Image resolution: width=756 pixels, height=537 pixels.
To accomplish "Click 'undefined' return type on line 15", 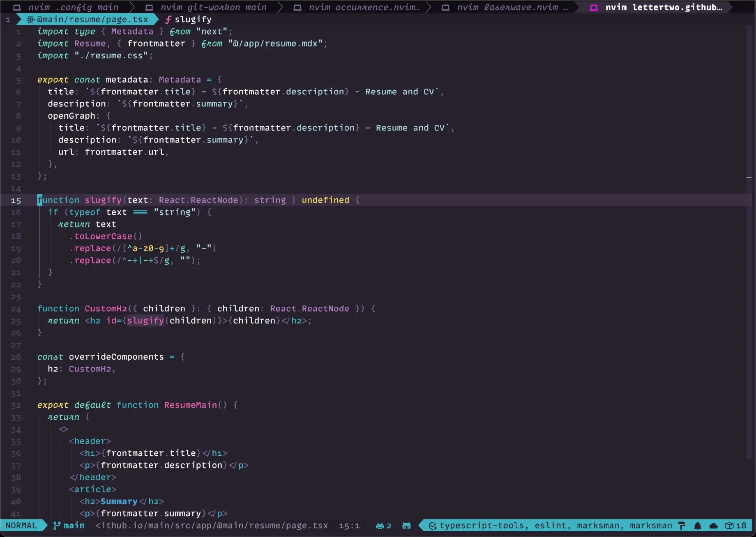I will click(x=325, y=200).
